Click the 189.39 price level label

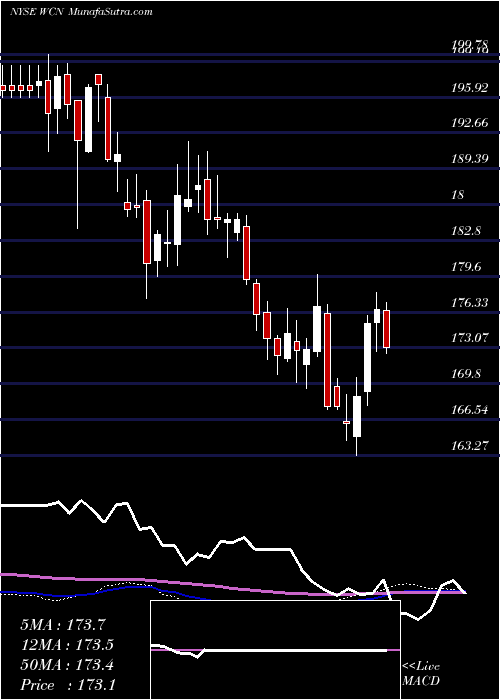click(469, 159)
